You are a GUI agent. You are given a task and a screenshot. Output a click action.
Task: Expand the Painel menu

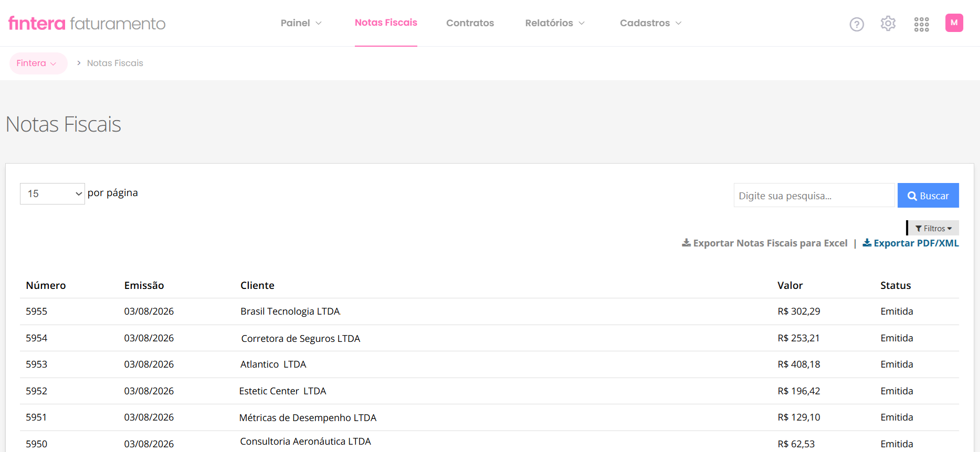click(x=301, y=23)
